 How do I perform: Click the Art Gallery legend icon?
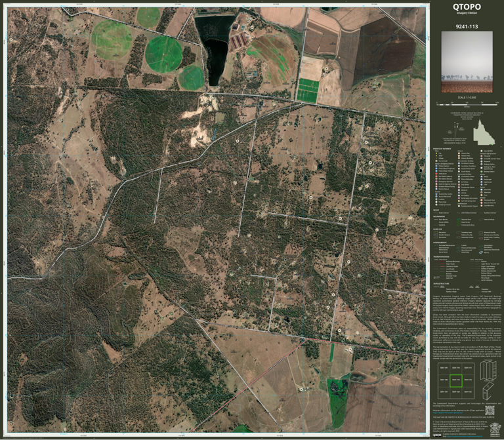point(459,195)
